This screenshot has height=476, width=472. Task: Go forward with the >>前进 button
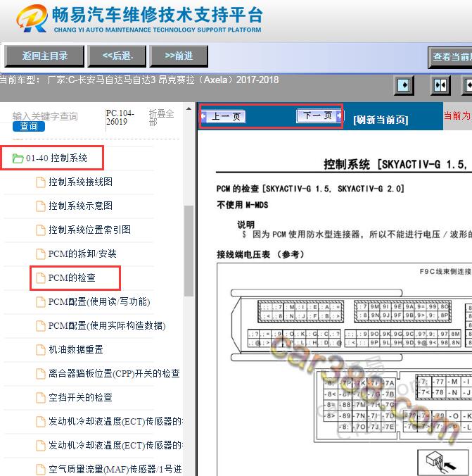coord(179,56)
